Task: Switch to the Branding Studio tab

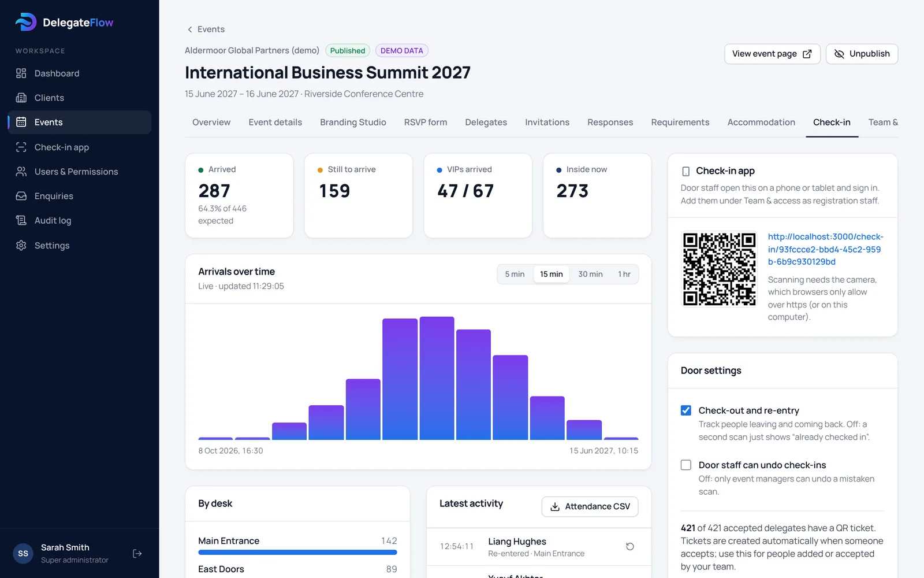Action: 353,123
